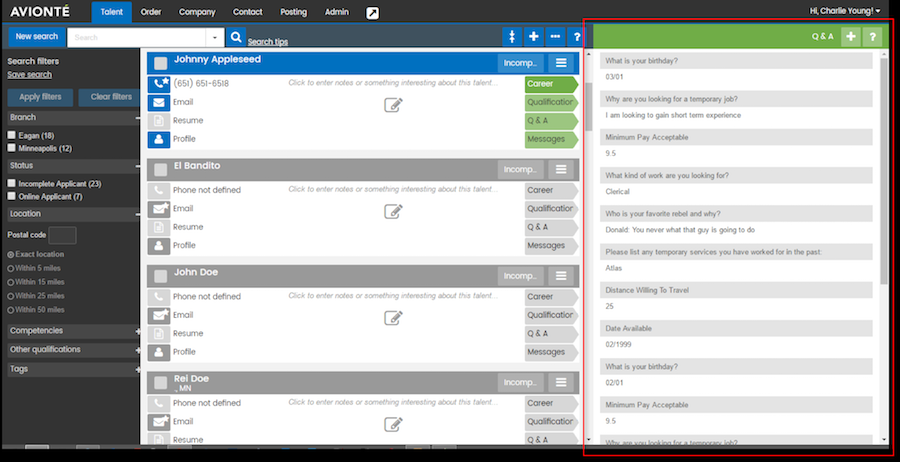Image resolution: width=900 pixels, height=462 pixels.
Task: Click the Apply filters button
Action: click(40, 97)
